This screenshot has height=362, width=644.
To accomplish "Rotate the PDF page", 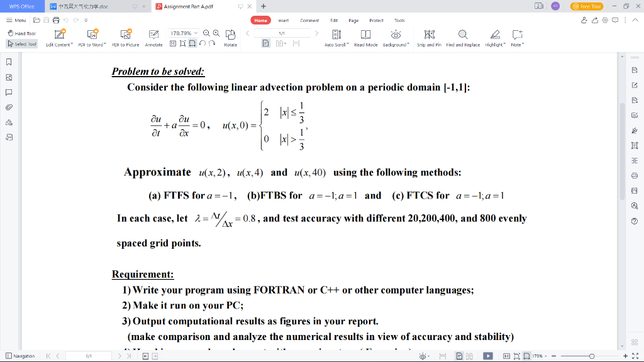I will (x=231, y=36).
